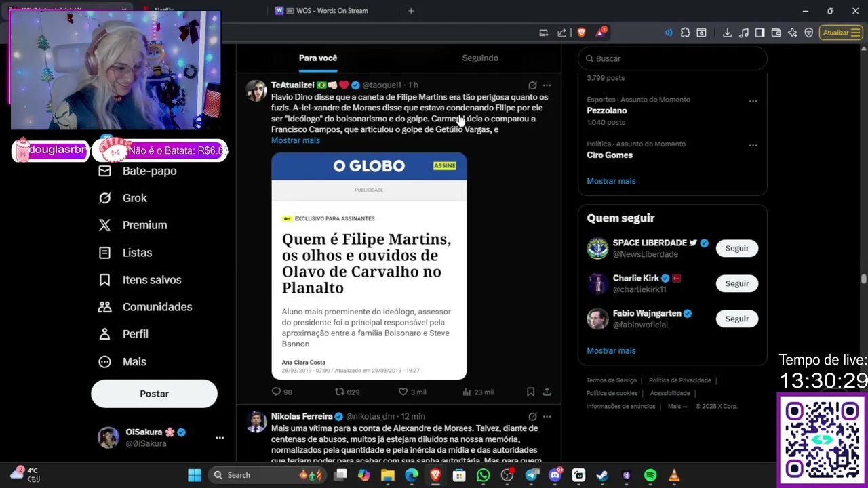Click the Postar button

click(154, 394)
